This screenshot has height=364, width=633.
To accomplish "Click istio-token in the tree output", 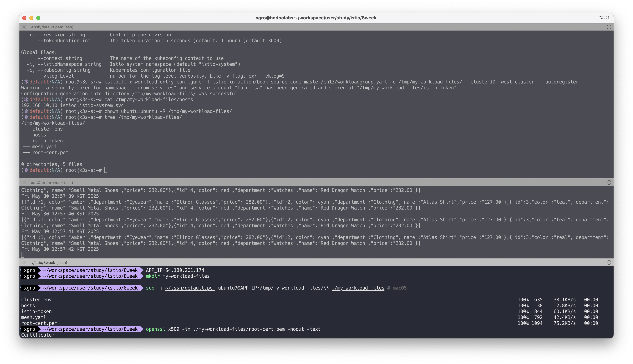I will [x=47, y=141].
